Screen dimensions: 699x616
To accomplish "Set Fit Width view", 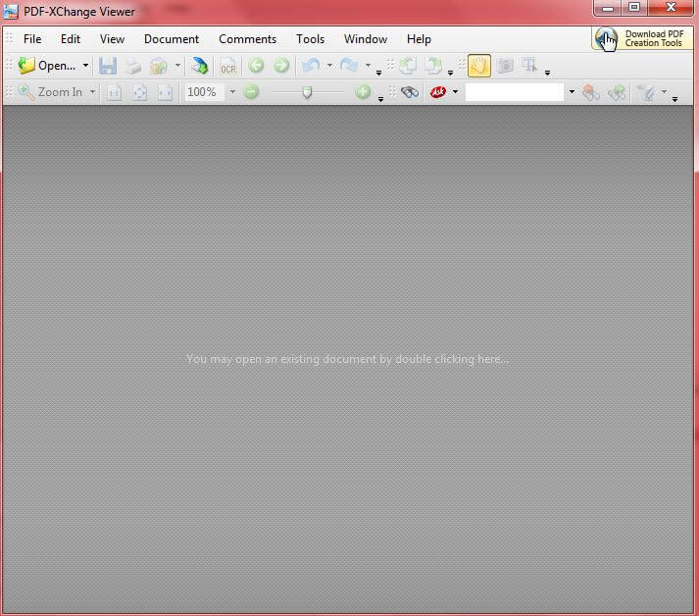I will click(x=165, y=92).
